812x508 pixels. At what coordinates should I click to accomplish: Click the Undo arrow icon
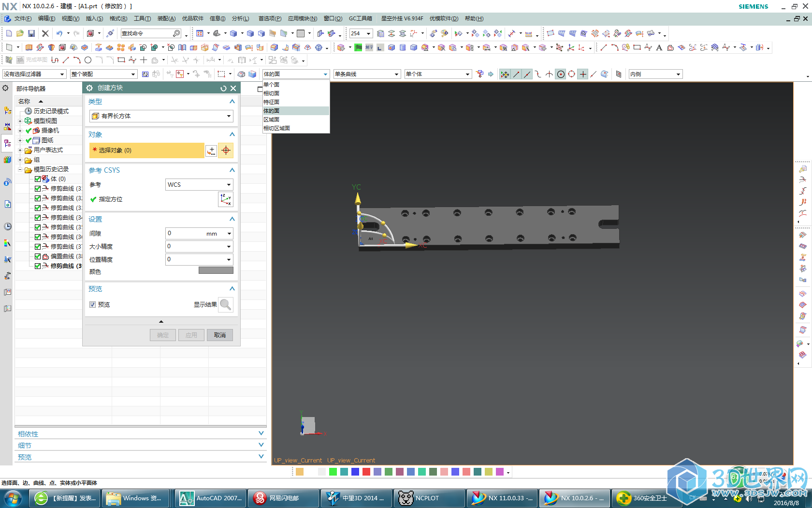[x=59, y=33]
